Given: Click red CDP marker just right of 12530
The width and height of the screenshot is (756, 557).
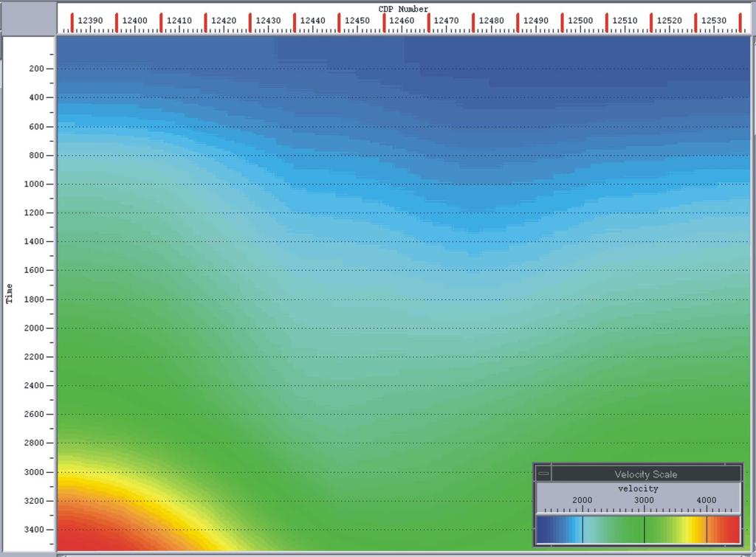Looking at the screenshot, I should (740, 23).
